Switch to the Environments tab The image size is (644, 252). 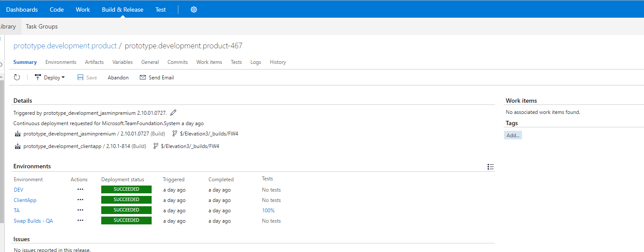(x=61, y=62)
